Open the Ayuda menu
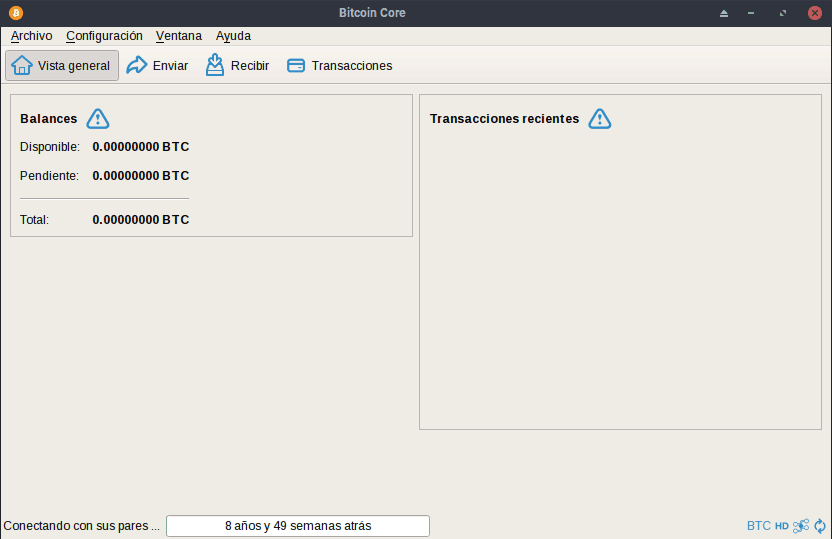The width and height of the screenshot is (832, 539). (233, 36)
